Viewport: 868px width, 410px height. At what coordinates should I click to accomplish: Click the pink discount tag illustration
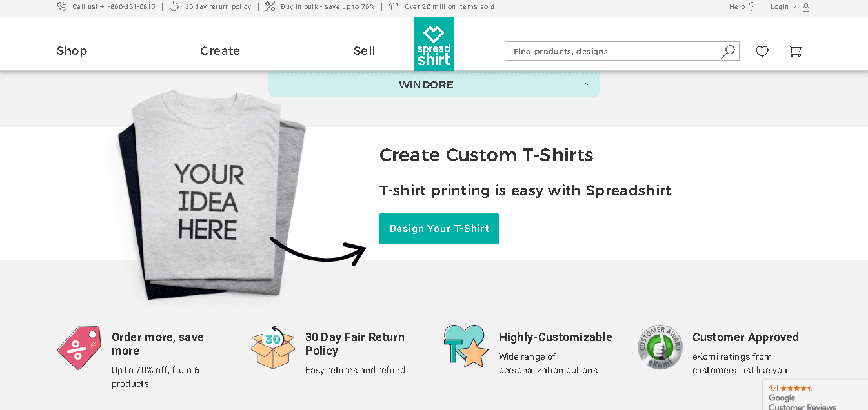[79, 347]
